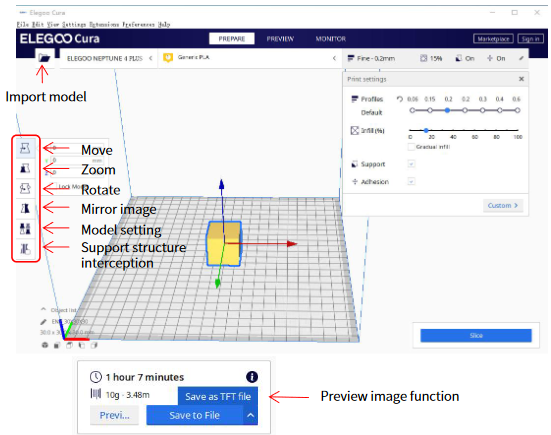
Task: Open the Preferences menu
Action: pos(138,24)
